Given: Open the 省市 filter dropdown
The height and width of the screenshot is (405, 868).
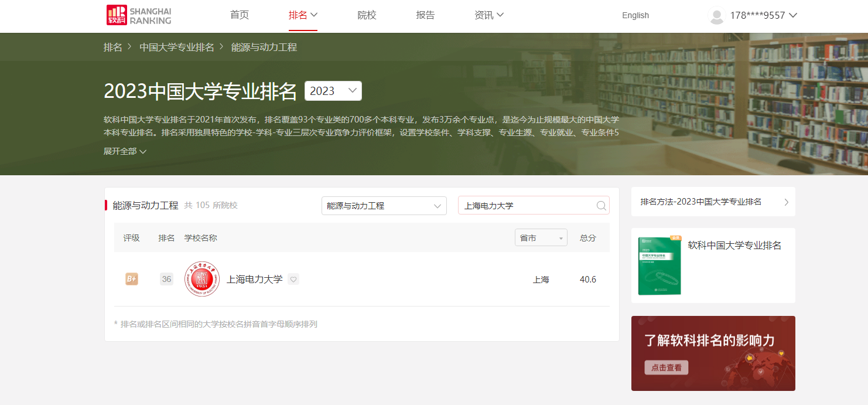Looking at the screenshot, I should point(541,237).
